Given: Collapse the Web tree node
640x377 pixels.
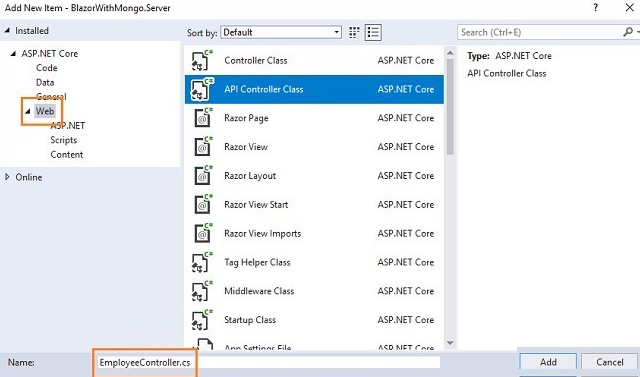Looking at the screenshot, I should (x=28, y=111).
